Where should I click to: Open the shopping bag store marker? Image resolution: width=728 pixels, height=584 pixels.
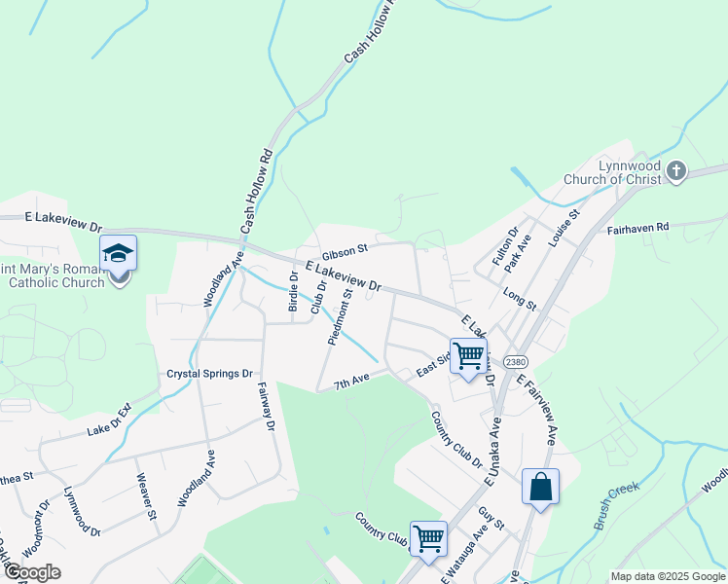click(x=540, y=487)
